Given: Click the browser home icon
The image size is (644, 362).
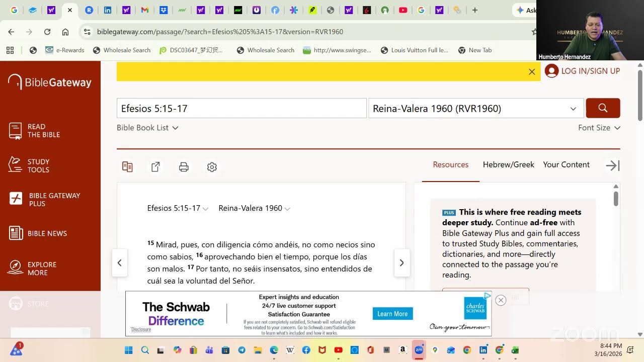Looking at the screenshot, I should click(65, 32).
